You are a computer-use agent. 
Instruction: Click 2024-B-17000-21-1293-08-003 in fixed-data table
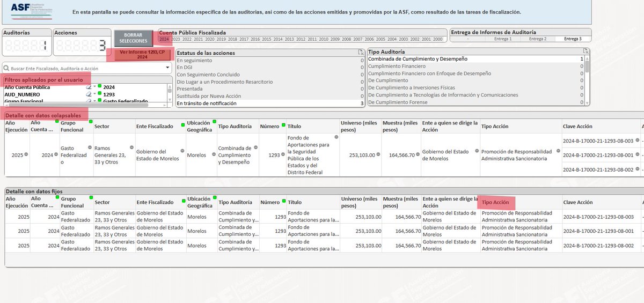pos(598,217)
